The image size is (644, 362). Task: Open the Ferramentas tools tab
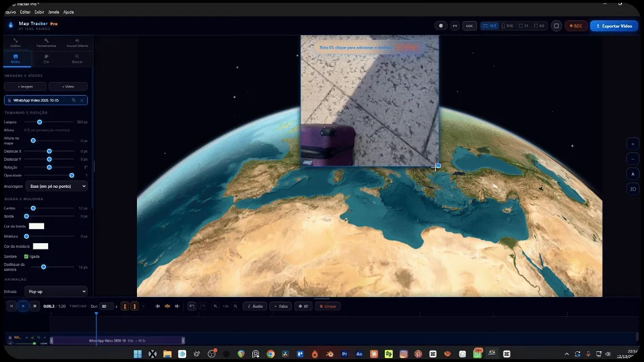point(46,42)
